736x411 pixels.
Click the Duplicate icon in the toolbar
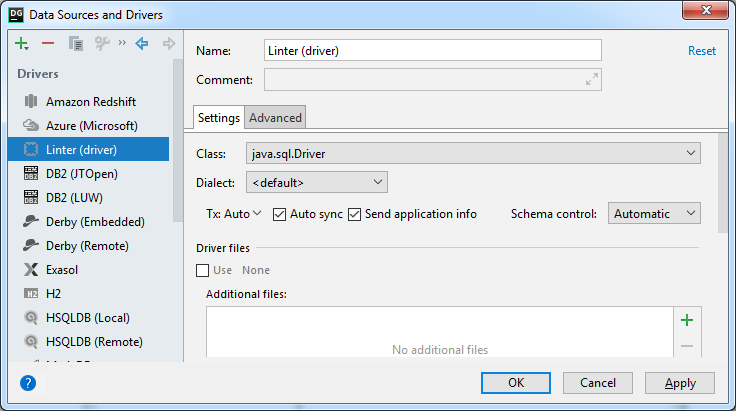pos(75,44)
